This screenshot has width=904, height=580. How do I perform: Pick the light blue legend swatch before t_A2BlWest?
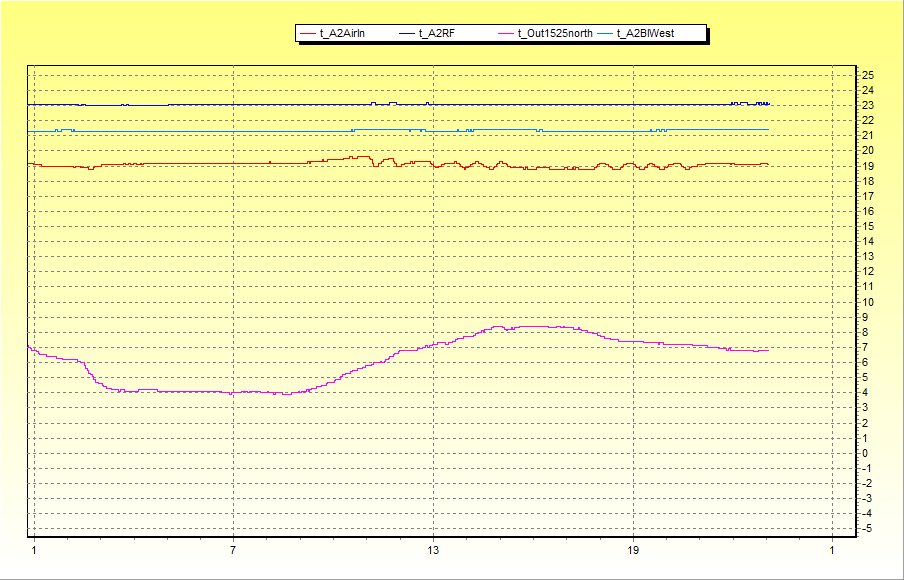tap(604, 34)
